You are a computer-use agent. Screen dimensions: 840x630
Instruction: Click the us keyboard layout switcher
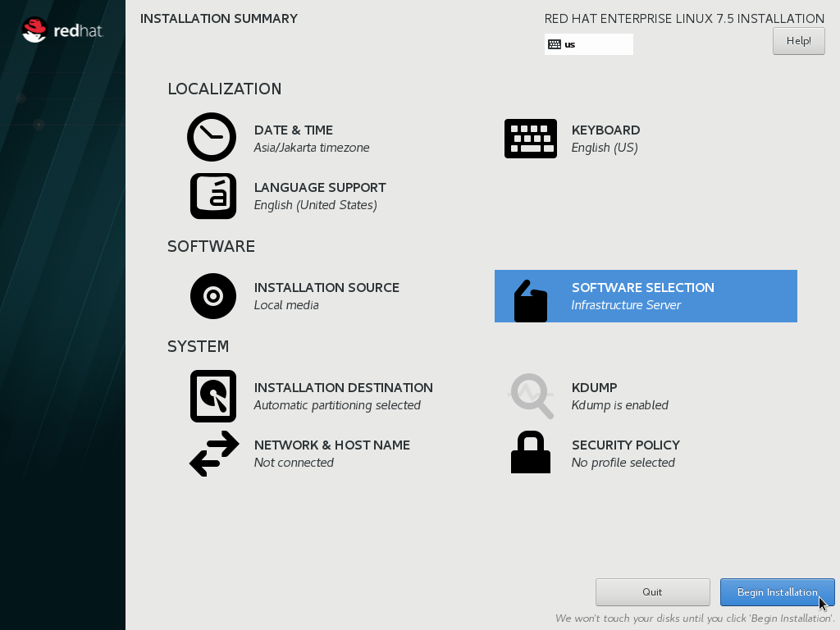pos(589,44)
